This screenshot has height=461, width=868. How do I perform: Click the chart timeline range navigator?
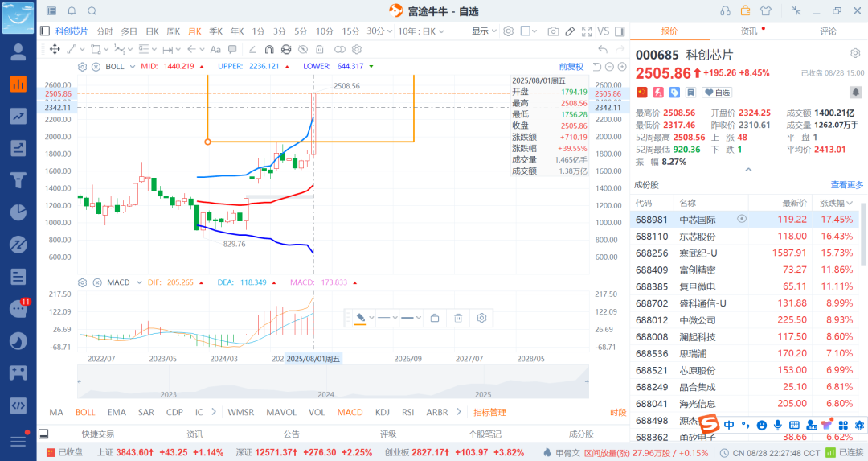(x=333, y=382)
